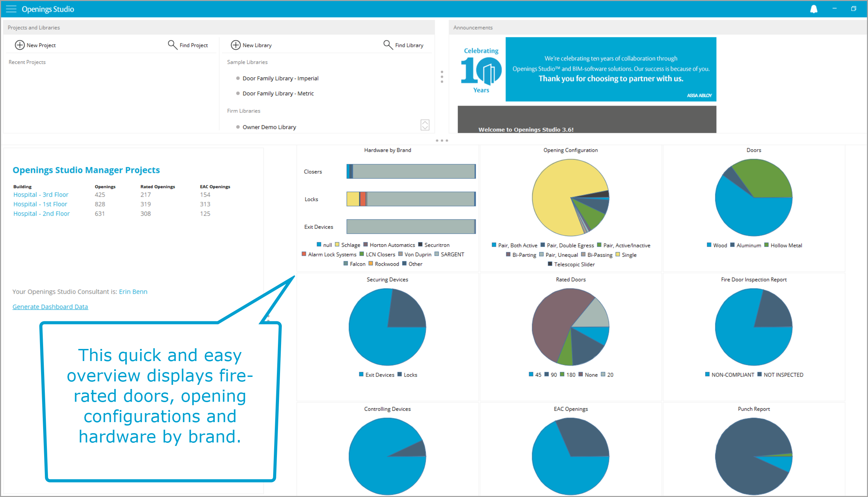This screenshot has width=868, height=497.
Task: Toggle Exit Devices in Securing Devices legend
Action: [x=360, y=374]
